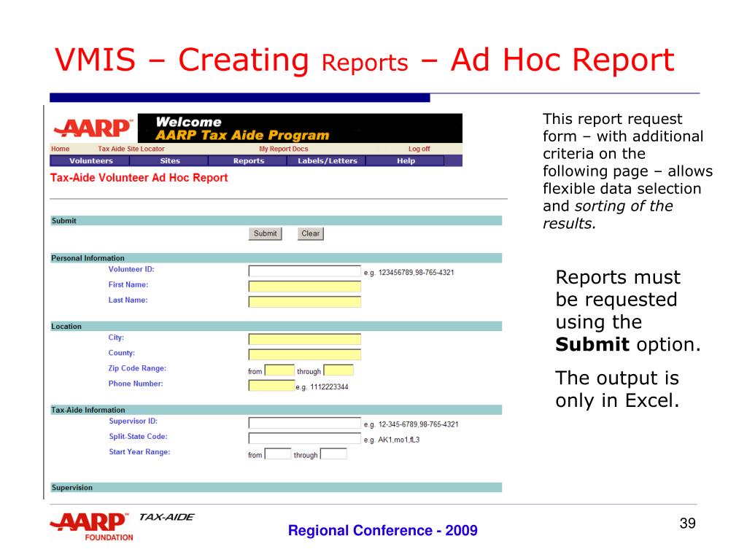Click the Zip Code Range through field
The image size is (747, 560).
tap(338, 370)
